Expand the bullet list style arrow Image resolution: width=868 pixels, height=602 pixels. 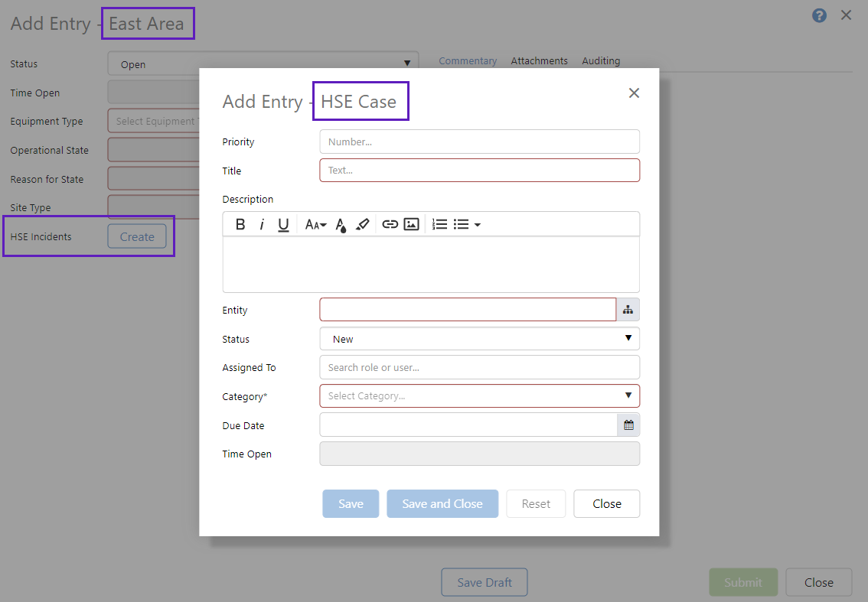(477, 225)
